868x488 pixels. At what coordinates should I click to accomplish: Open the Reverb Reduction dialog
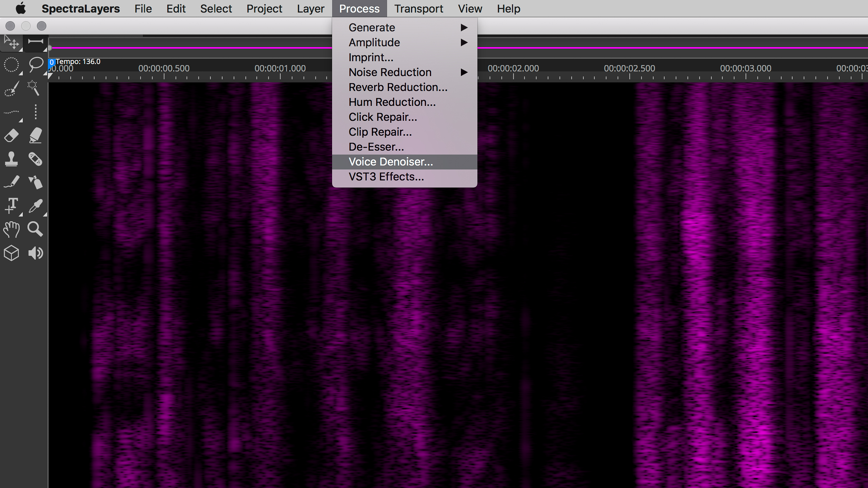398,87
